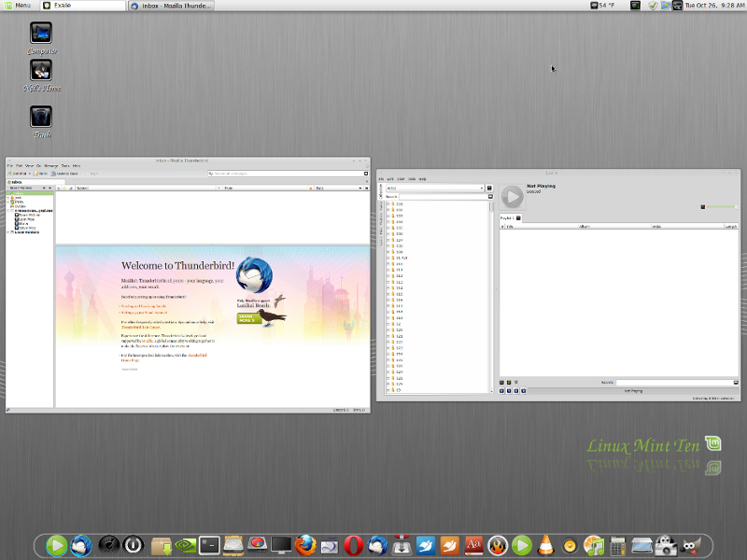Viewport: 747px width, 560px height.
Task: Click the green Learn More button
Action: pyautogui.click(x=248, y=318)
